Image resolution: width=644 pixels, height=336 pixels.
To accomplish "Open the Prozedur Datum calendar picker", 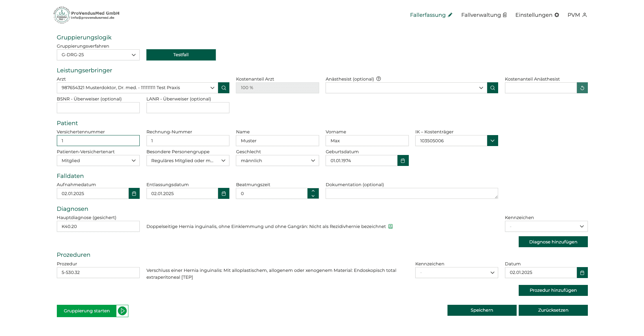I will (x=582, y=273).
